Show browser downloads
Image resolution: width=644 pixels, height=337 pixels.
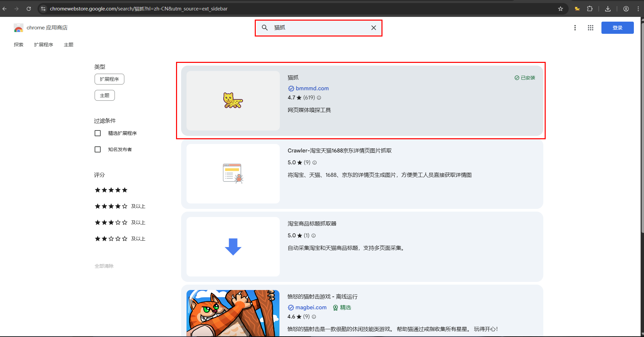tap(608, 9)
